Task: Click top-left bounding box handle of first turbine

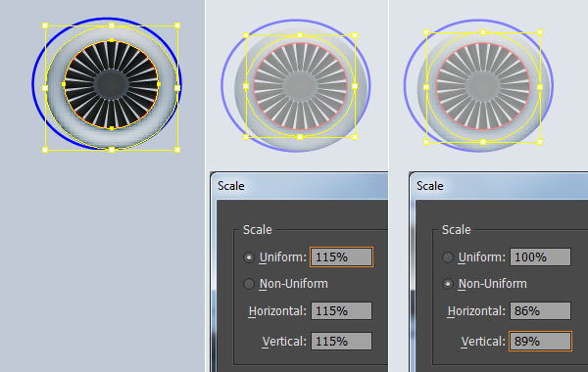Action: click(45, 25)
